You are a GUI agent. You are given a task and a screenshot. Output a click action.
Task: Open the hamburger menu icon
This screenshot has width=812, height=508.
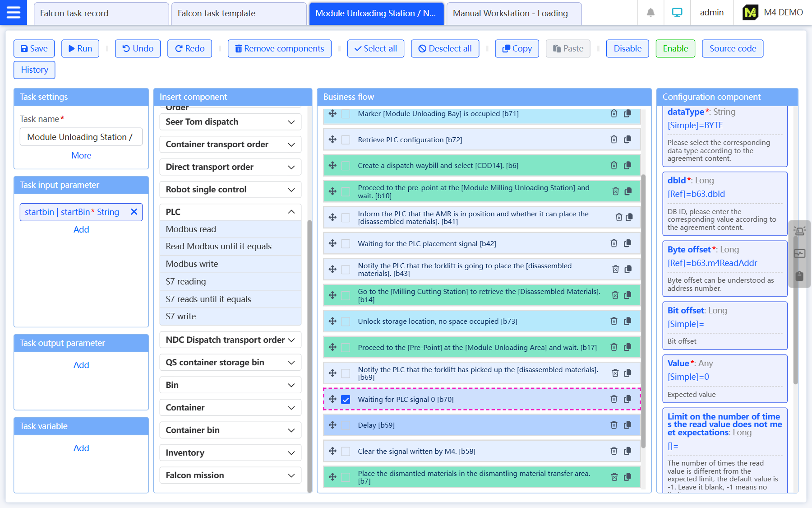pos(14,13)
